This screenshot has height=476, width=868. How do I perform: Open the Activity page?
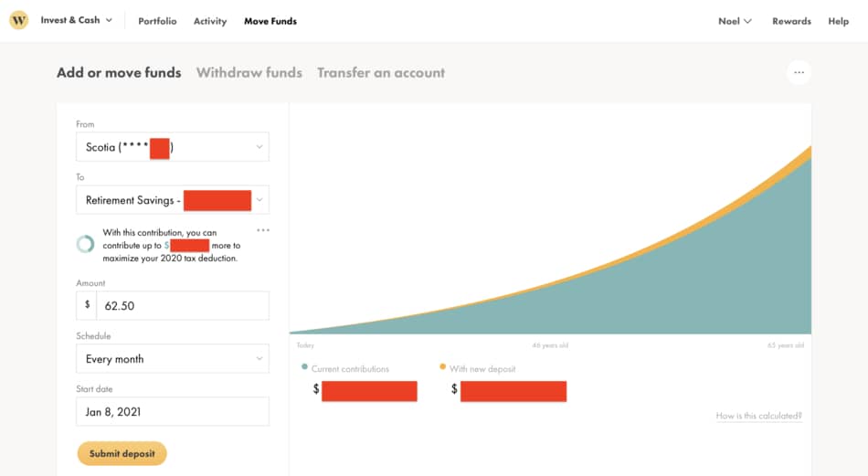pos(210,21)
